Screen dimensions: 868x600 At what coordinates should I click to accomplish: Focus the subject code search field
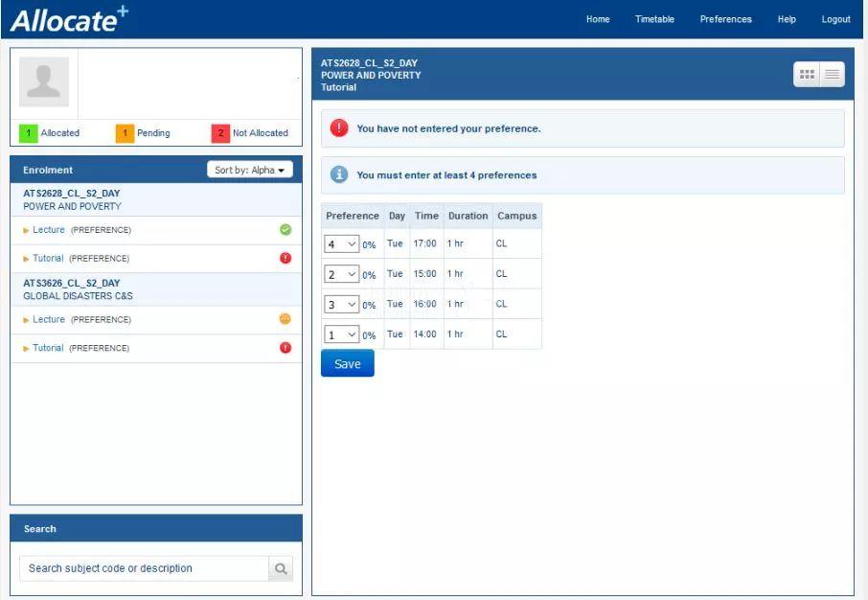pyautogui.click(x=144, y=568)
